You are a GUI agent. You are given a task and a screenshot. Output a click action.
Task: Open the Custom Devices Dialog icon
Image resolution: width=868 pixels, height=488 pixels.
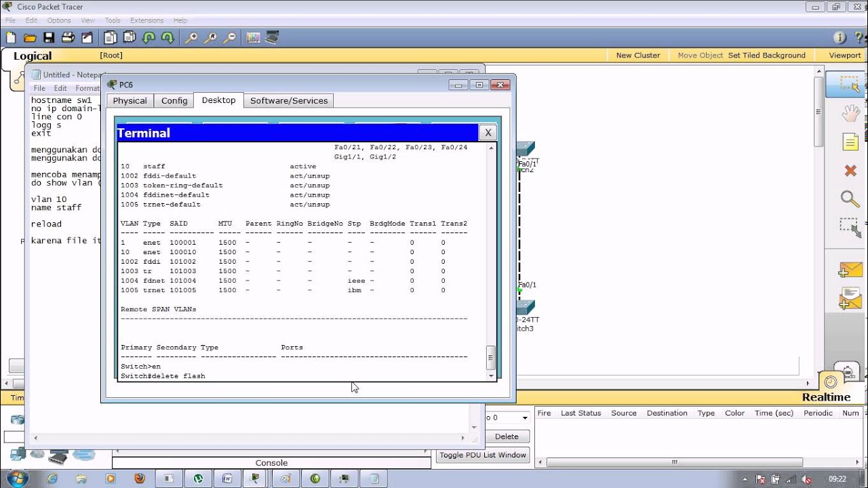click(272, 38)
